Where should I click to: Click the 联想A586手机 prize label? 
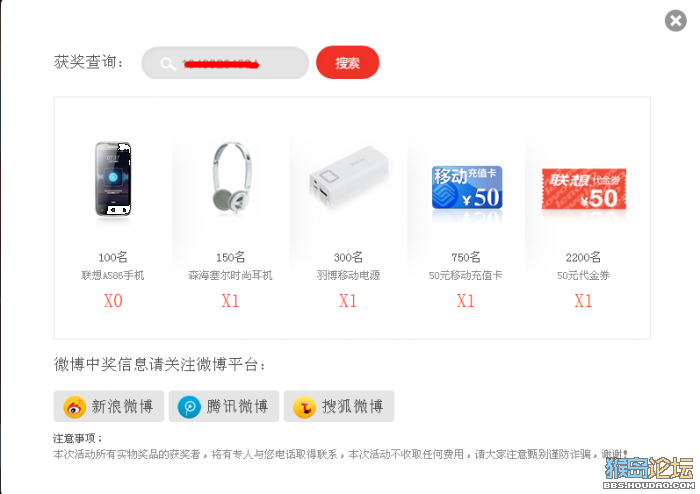coord(113,275)
